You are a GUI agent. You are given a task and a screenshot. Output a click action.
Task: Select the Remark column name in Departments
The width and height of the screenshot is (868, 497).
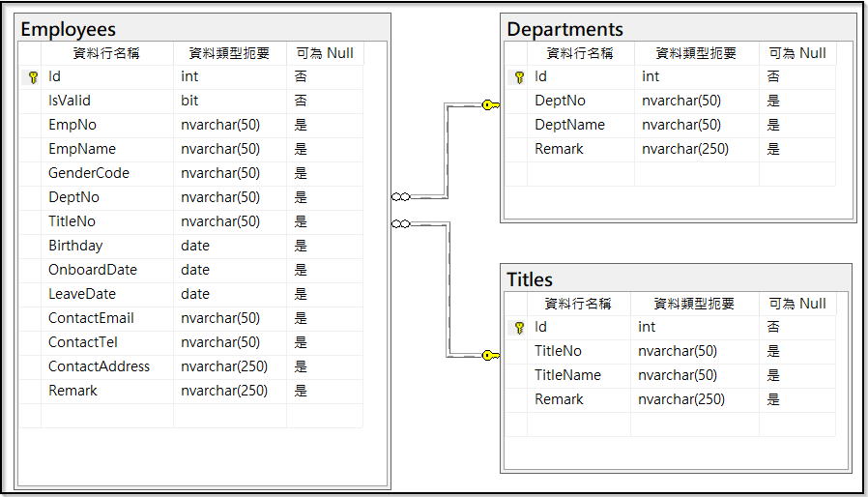[559, 149]
